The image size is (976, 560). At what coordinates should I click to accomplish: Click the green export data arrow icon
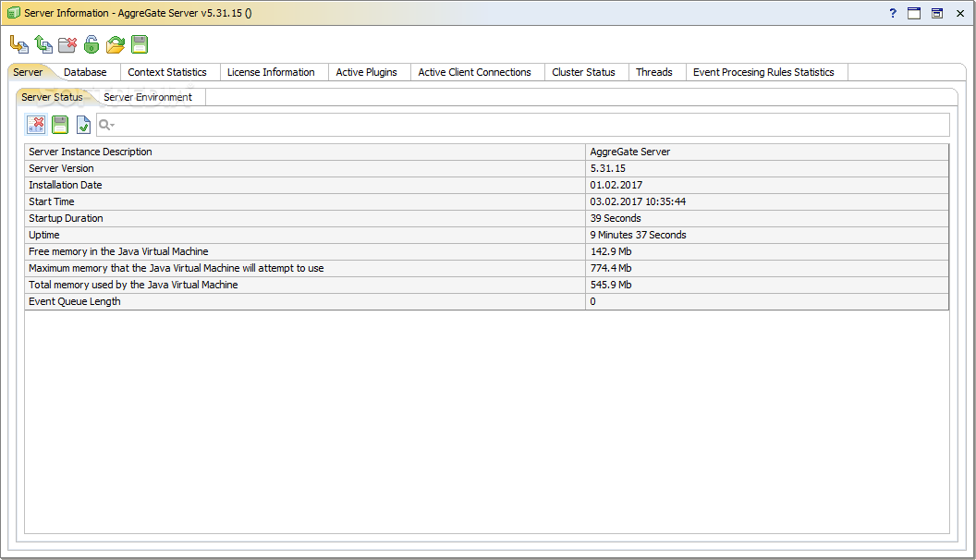tap(43, 44)
